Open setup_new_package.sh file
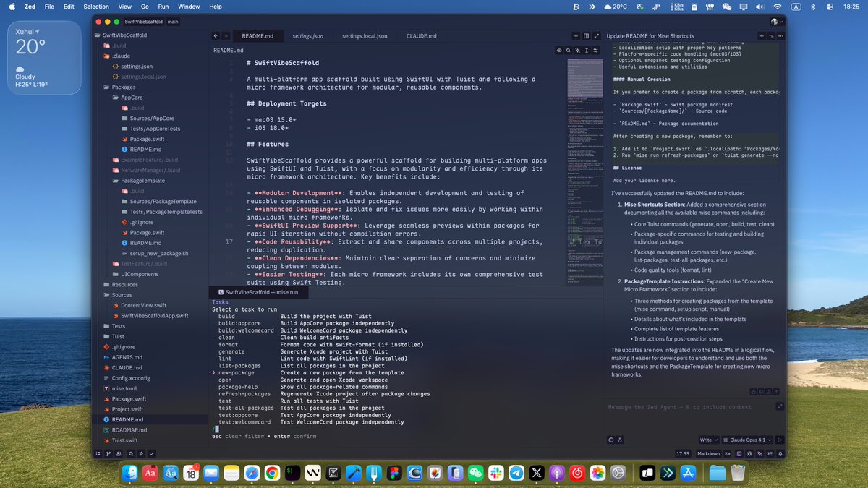The width and height of the screenshot is (868, 488). pyautogui.click(x=159, y=254)
